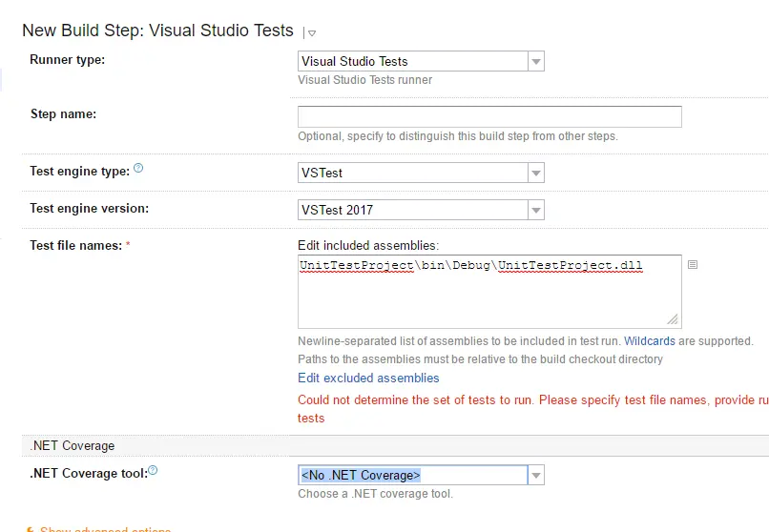Click the Step name label

pos(63,114)
